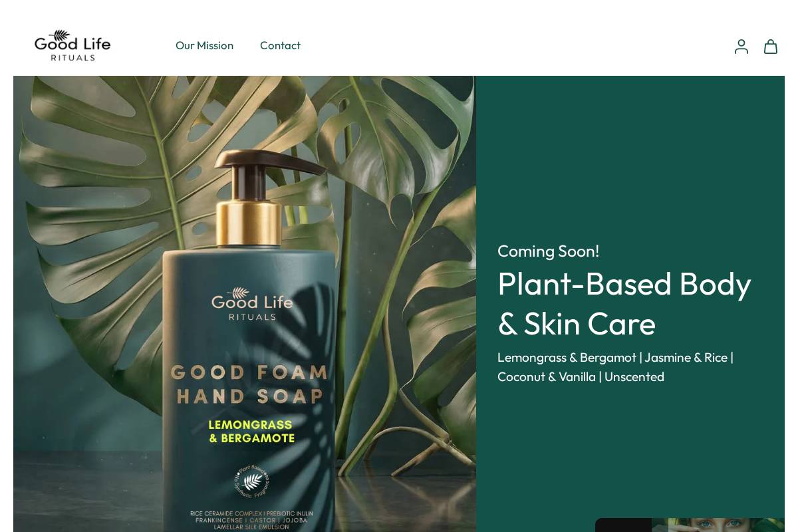
Task: Click the Good Life Rituals header logo
Action: coord(72,45)
